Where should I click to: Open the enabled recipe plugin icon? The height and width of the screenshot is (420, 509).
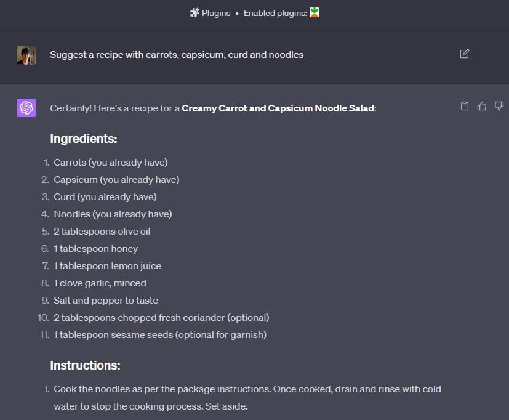tap(315, 12)
